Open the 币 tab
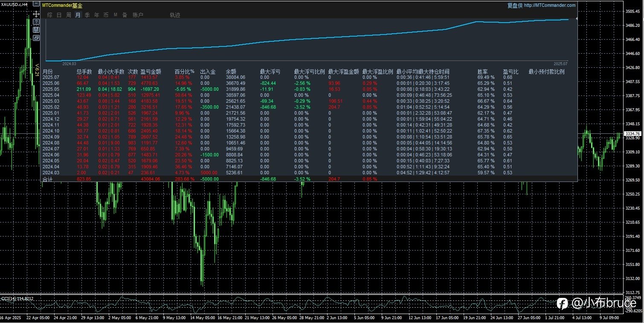This screenshot has height=323, width=644. pyautogui.click(x=106, y=15)
